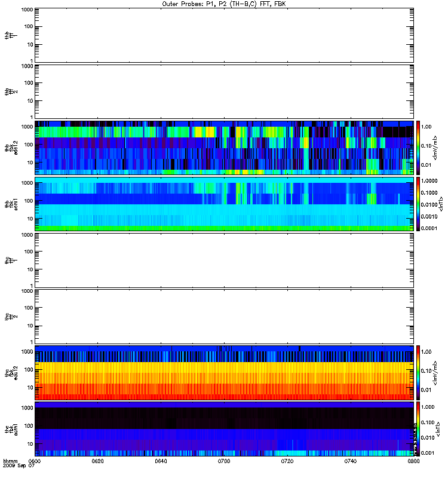Click the 'thb fff 2' panel axis label

[x=11, y=92]
